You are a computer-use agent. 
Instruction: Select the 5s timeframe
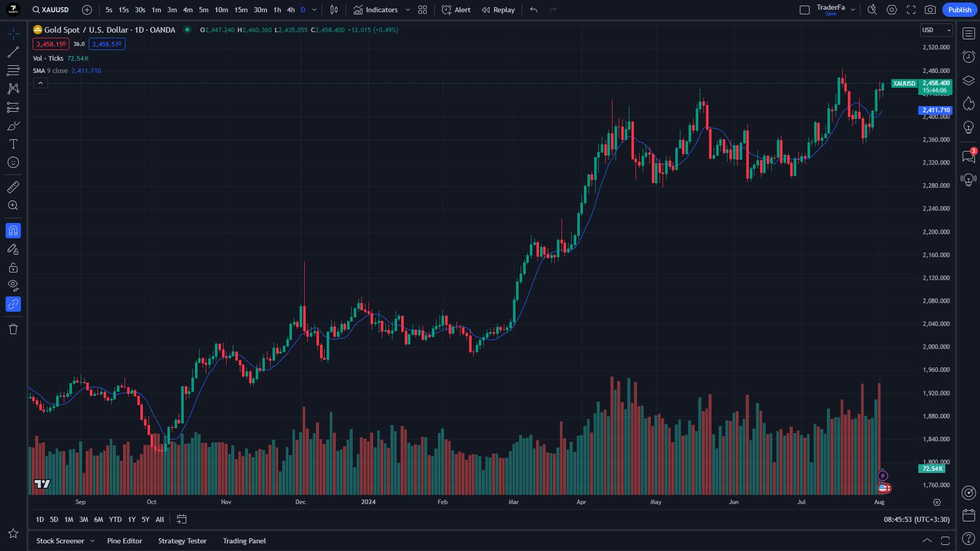coord(109,10)
